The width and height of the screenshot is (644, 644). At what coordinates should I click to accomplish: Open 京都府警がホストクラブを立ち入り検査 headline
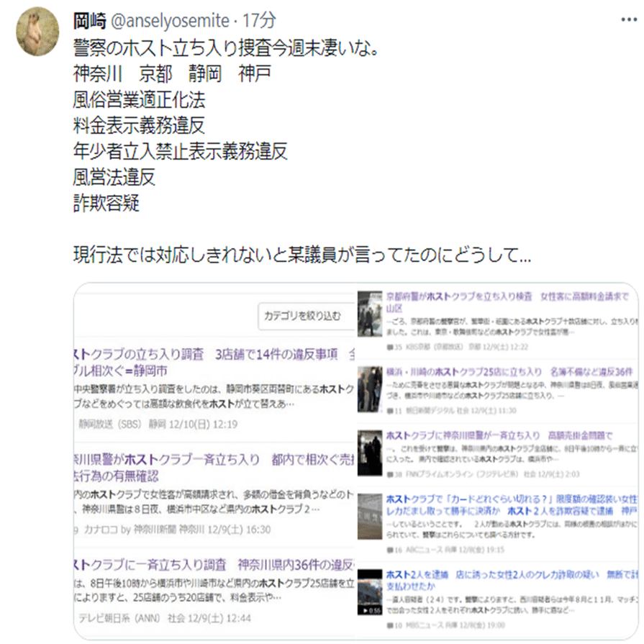507,302
